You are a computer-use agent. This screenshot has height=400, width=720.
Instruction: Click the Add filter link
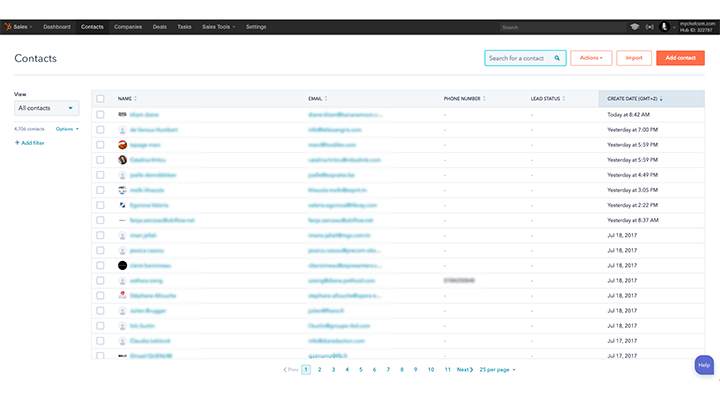tap(33, 143)
